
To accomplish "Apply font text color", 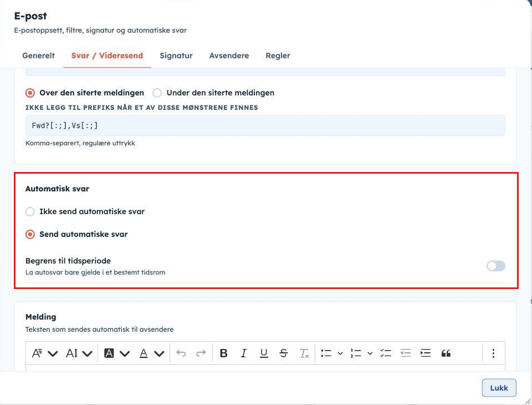I will (144, 353).
